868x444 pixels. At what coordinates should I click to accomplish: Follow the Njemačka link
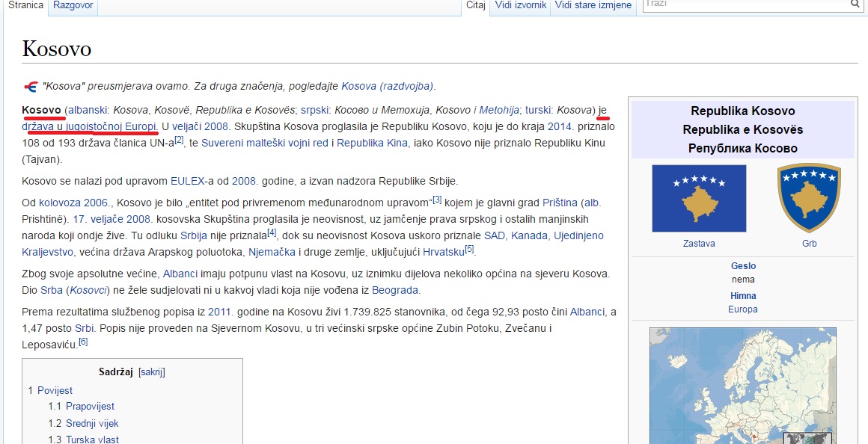click(x=272, y=253)
